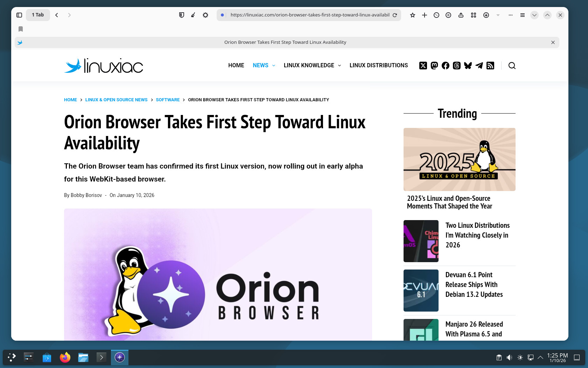
Task: Click the share icon in toolbar
Action: tap(461, 15)
